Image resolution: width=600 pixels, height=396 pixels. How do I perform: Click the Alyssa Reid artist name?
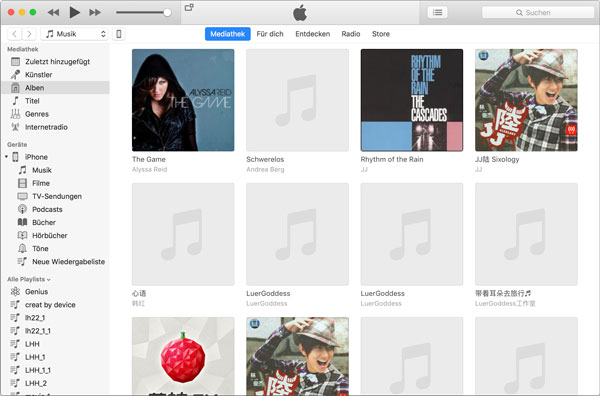coord(150,169)
